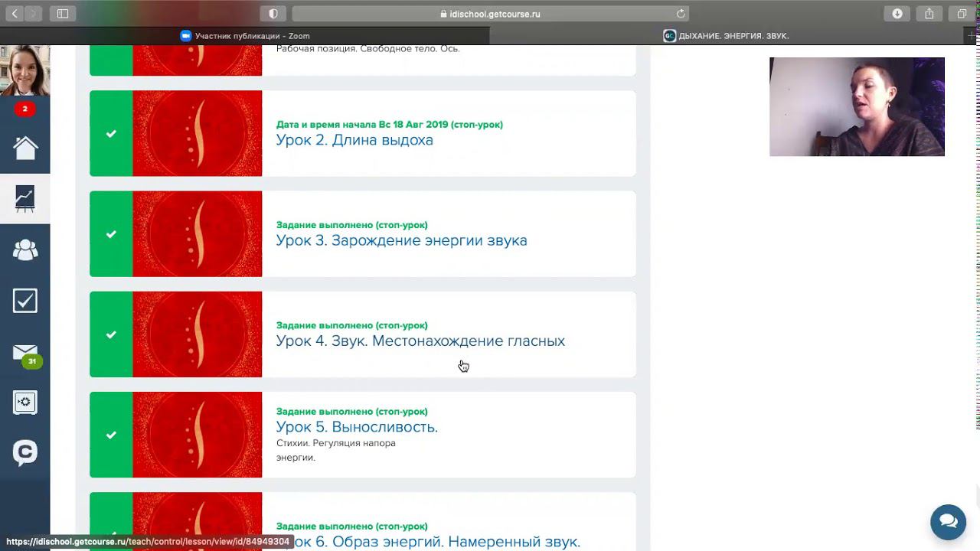Open lesson Урок 4. Звук. Местонахождение гласных
Screen dimensions: 980x551
tap(420, 341)
